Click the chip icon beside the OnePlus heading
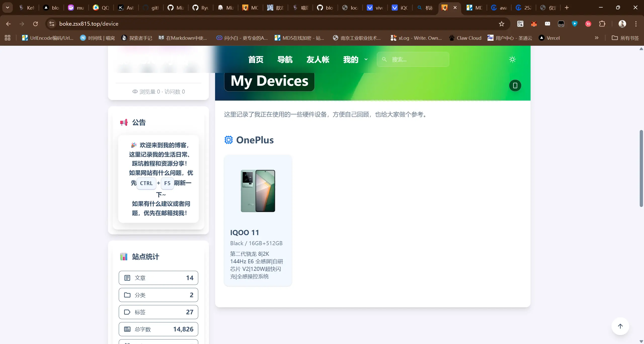Screen dimensions: 644x344 tap(228, 140)
